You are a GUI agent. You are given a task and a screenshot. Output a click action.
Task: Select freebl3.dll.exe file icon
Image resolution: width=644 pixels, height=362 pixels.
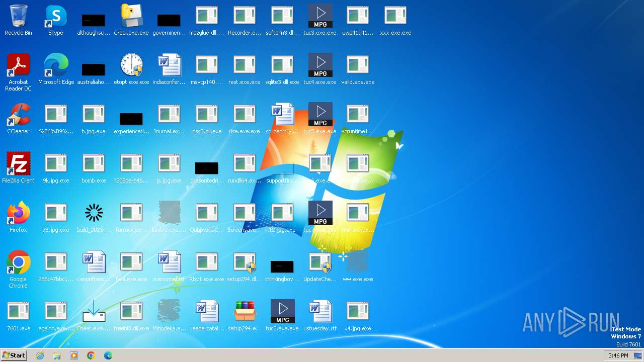(131, 312)
